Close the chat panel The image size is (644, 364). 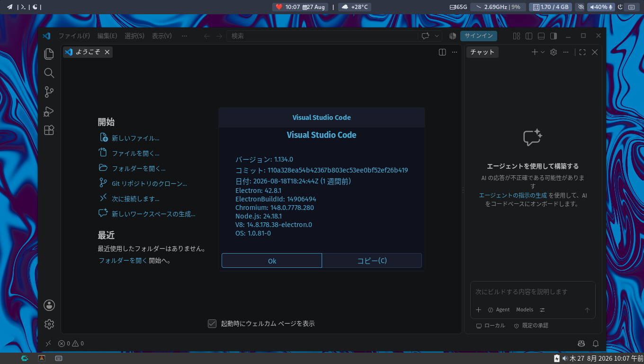coord(595,52)
